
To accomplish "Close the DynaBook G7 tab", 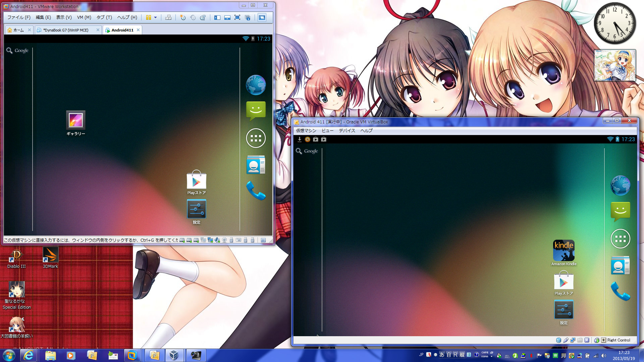I will click(x=98, y=30).
